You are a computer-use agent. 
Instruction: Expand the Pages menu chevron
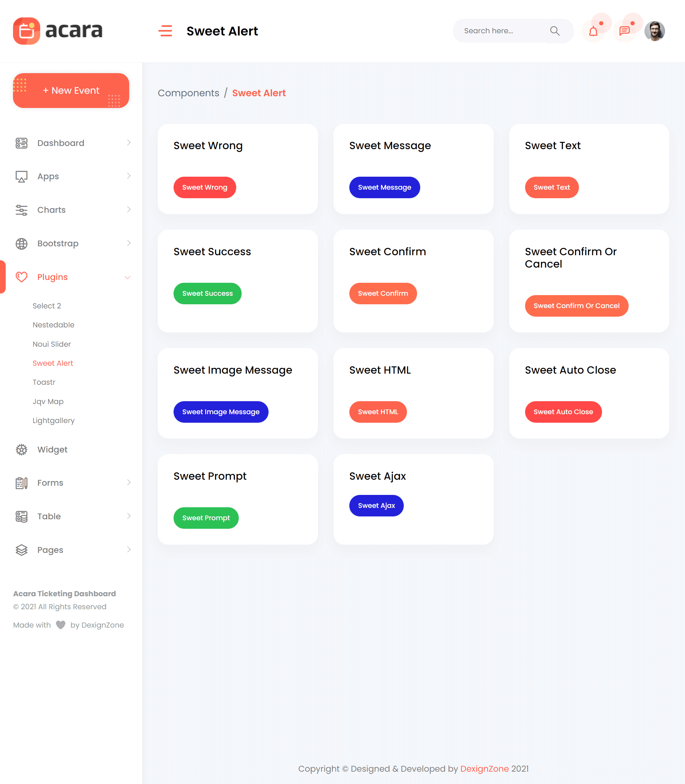point(129,550)
